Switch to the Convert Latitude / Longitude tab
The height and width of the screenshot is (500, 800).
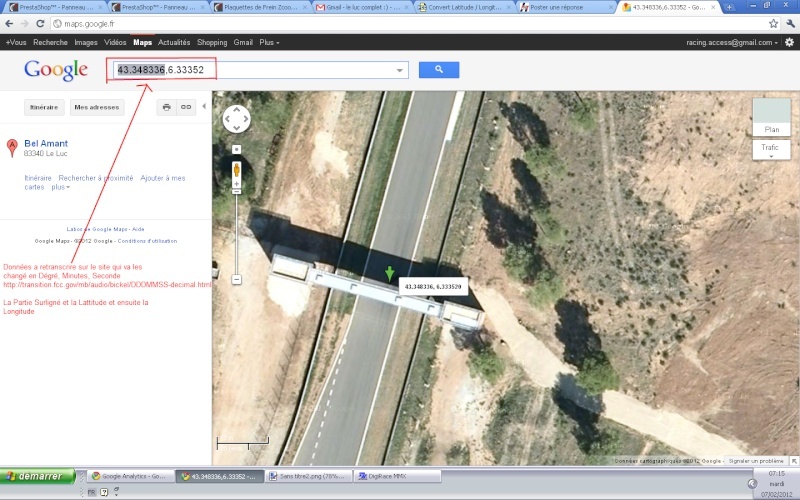(464, 7)
